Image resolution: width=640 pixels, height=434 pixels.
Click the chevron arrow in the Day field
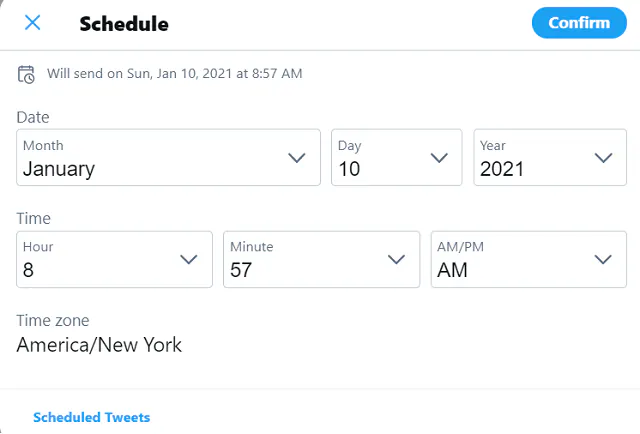[438, 158]
